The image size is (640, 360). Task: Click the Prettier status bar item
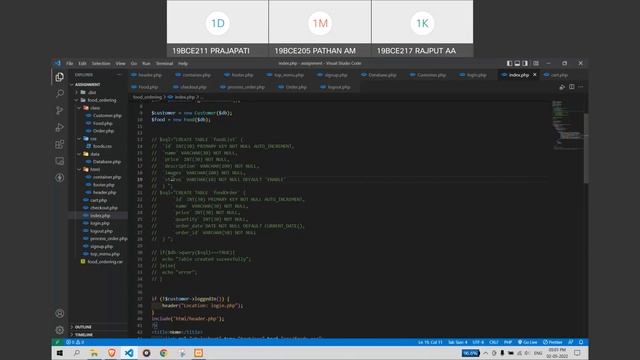pyautogui.click(x=552, y=342)
